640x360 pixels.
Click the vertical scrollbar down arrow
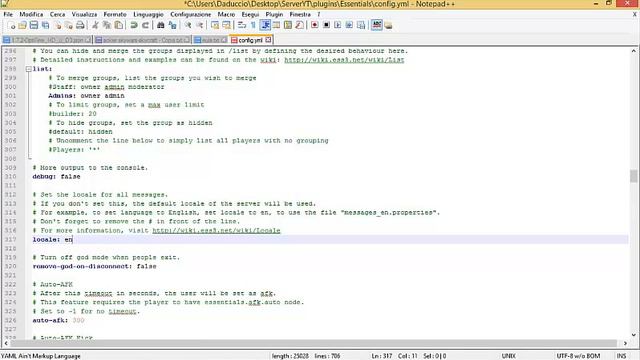[x=633, y=335]
